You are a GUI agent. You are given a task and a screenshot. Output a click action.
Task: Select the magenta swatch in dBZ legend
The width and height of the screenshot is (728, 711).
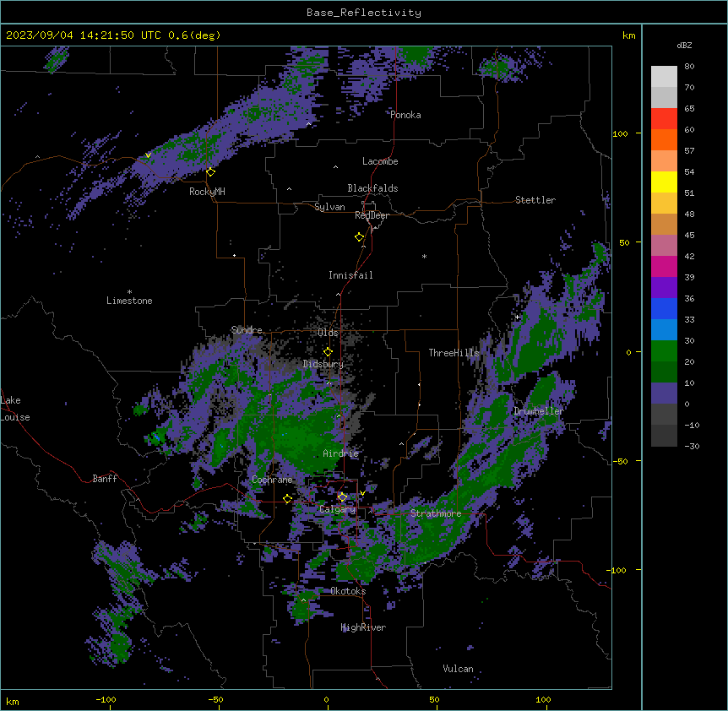664,266
